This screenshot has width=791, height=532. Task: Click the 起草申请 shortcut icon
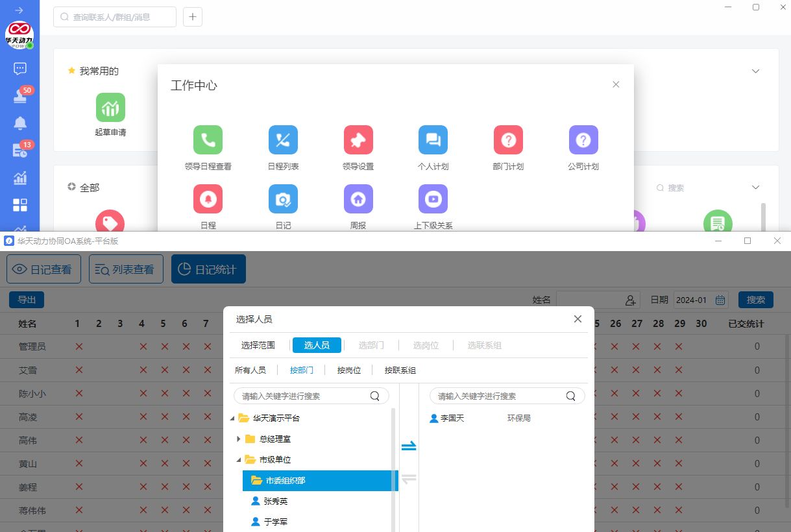(110, 108)
